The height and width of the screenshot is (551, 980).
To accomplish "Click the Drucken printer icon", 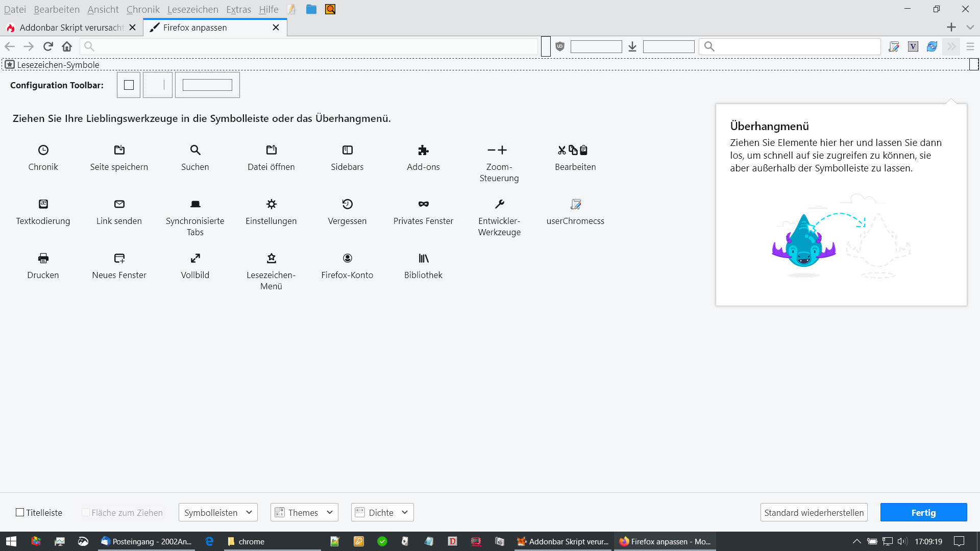I will pos(43,258).
